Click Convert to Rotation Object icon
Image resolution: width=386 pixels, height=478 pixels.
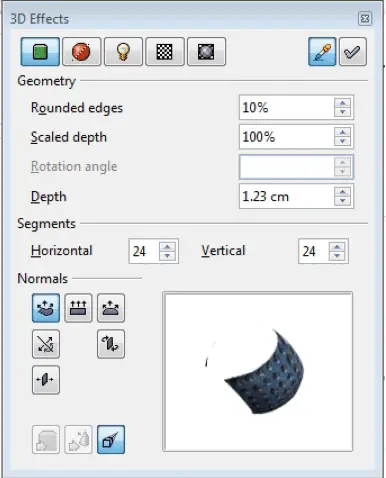pyautogui.click(x=78, y=439)
